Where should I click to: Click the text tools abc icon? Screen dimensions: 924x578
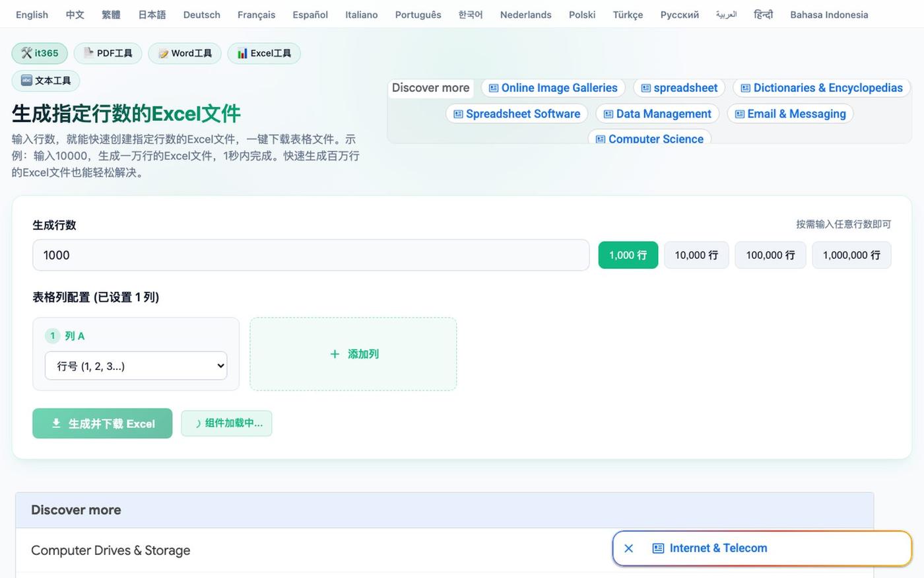[26, 80]
